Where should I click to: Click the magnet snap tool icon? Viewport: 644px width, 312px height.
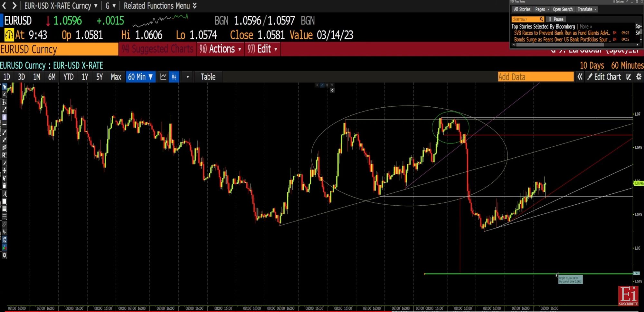pyautogui.click(x=5, y=240)
